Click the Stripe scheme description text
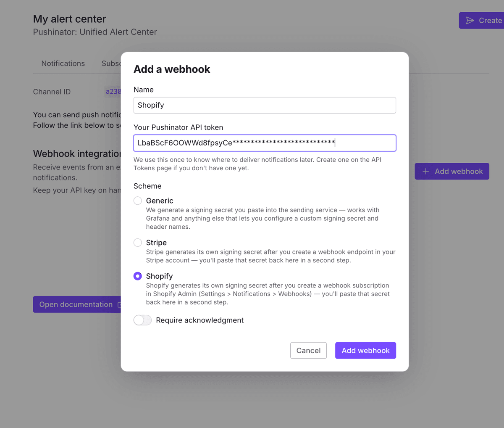The height and width of the screenshot is (428, 504). coord(271,256)
